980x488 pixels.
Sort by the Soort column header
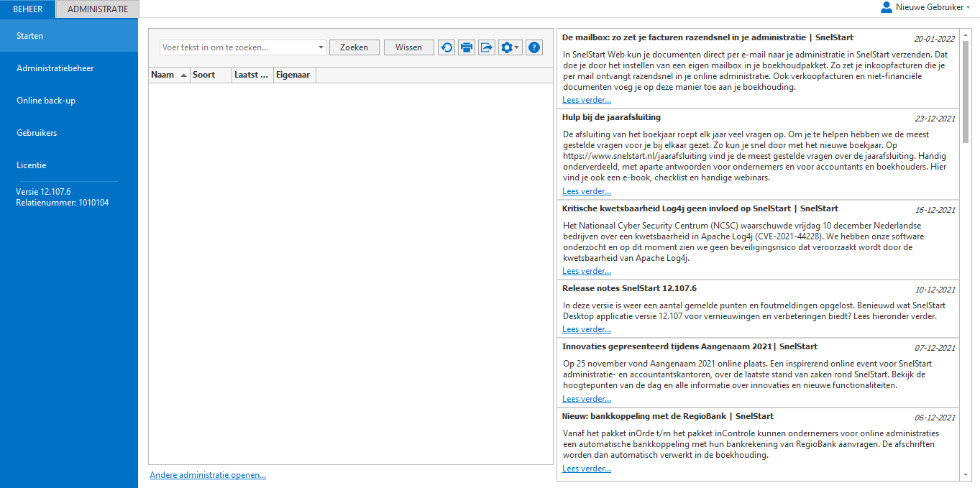coord(211,75)
